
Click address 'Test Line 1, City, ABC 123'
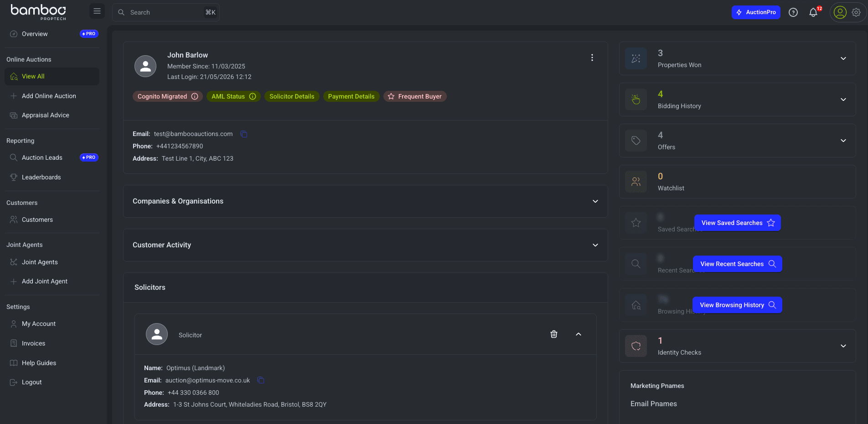point(197,158)
